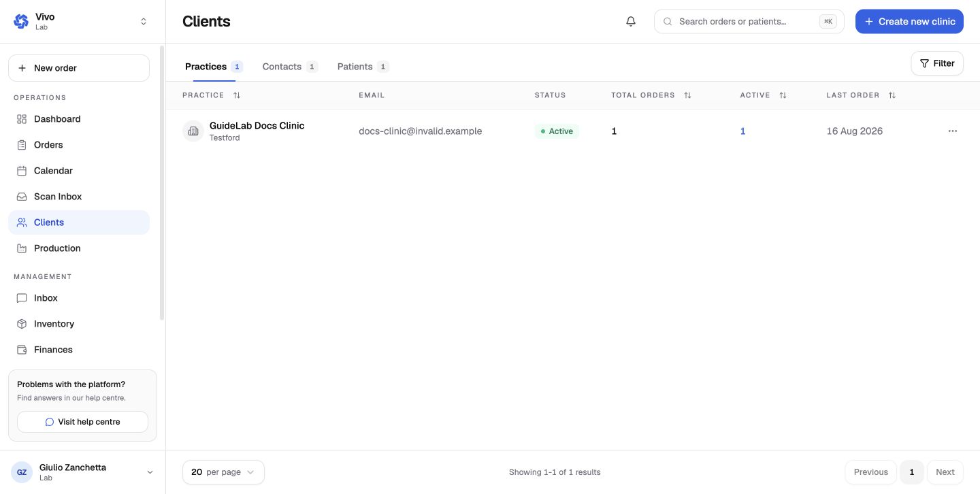
Task: Expand the Vivo Lab workspace switcher
Action: point(144,22)
